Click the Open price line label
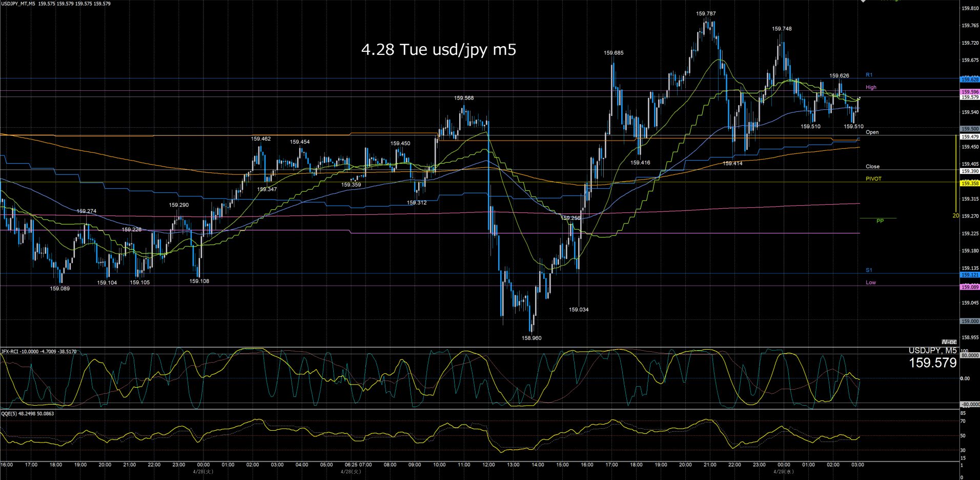The height and width of the screenshot is (480, 980). pos(872,132)
